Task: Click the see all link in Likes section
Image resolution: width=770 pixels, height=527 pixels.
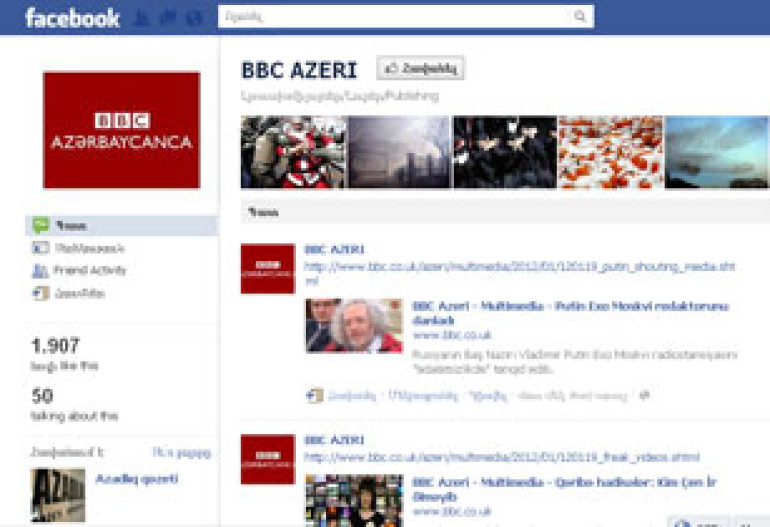Action: [182, 452]
